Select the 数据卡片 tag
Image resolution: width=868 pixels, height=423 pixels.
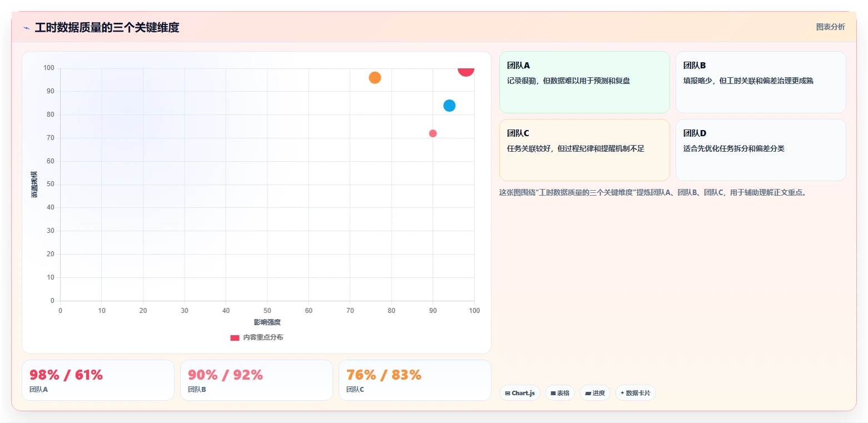[x=636, y=393]
